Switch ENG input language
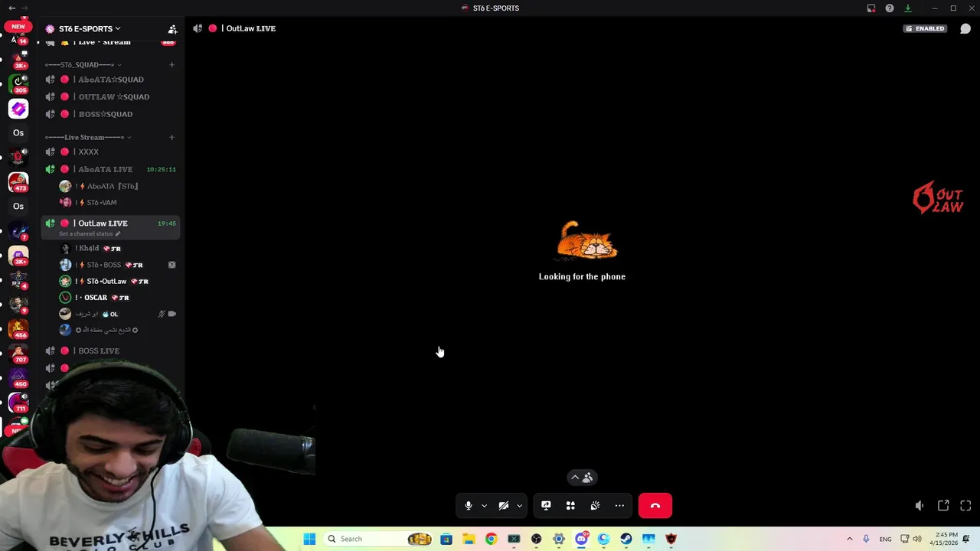The height and width of the screenshot is (551, 980). pos(885,539)
